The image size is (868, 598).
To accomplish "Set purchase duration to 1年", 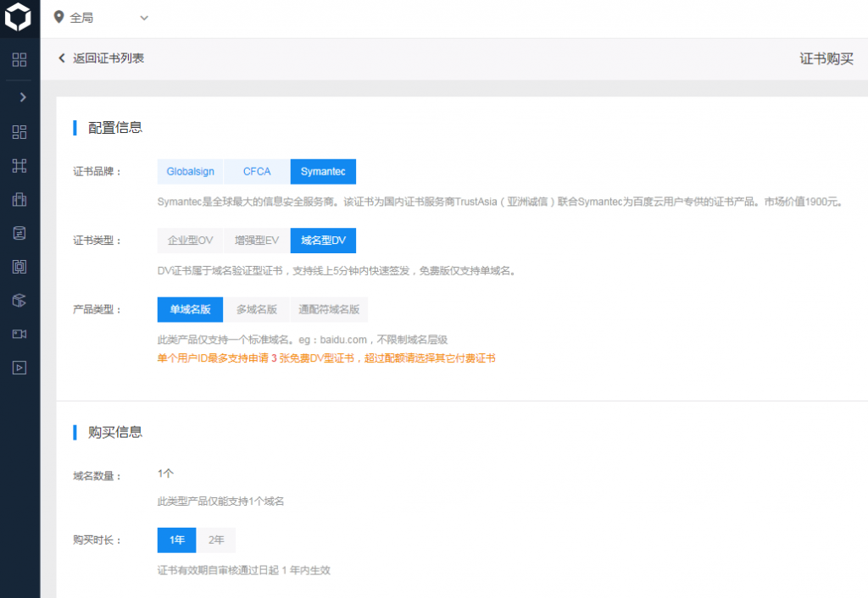I will tap(176, 540).
